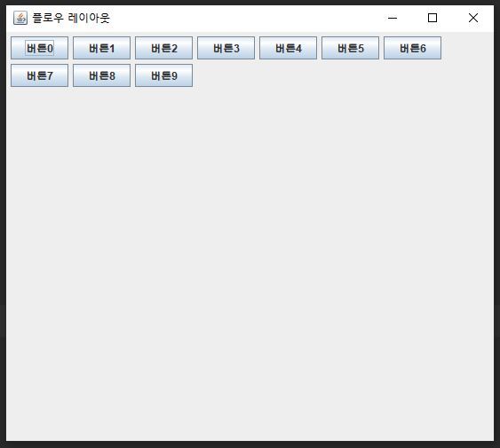
Task: Activate the 버튼9 button
Action: [164, 75]
